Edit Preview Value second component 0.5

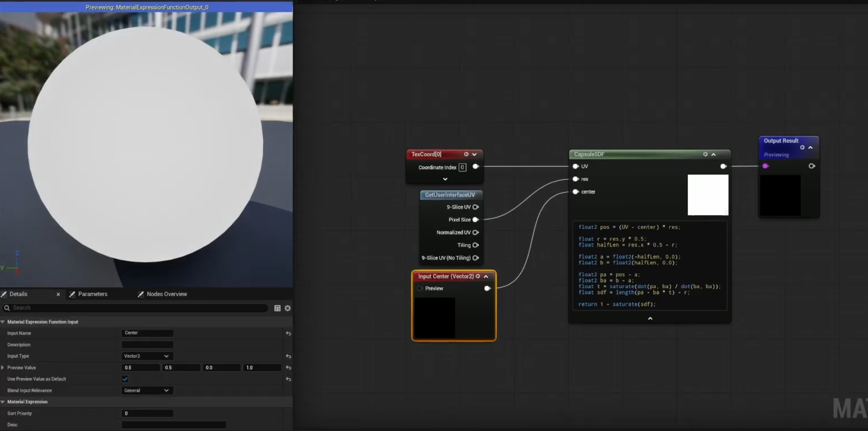[x=181, y=368]
